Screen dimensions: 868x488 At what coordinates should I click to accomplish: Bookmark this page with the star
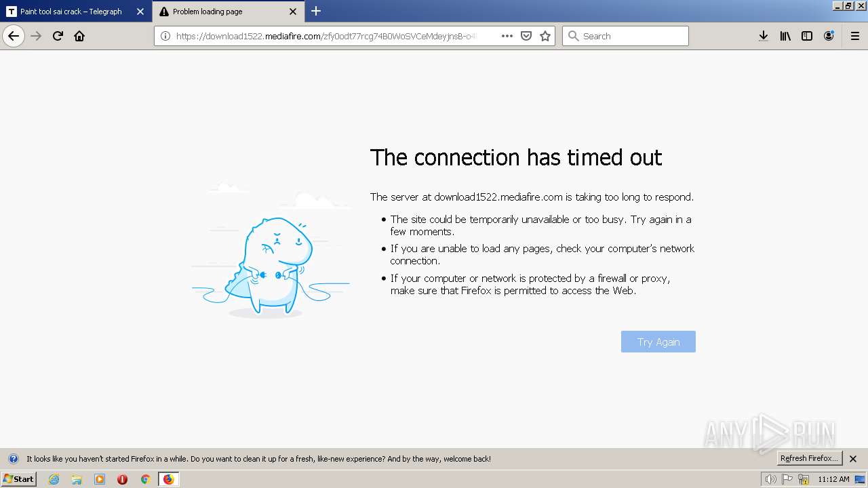pyautogui.click(x=545, y=36)
